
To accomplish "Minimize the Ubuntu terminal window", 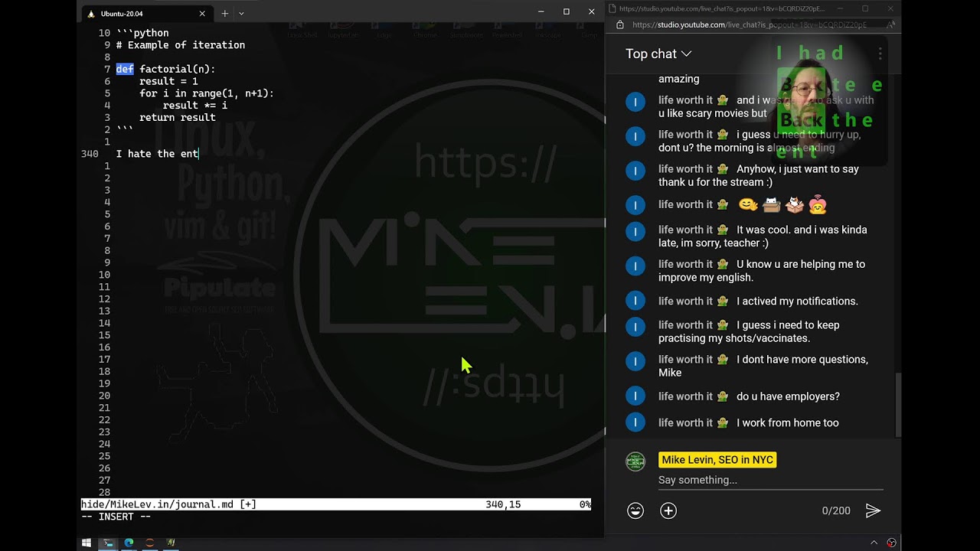I will pos(541,11).
